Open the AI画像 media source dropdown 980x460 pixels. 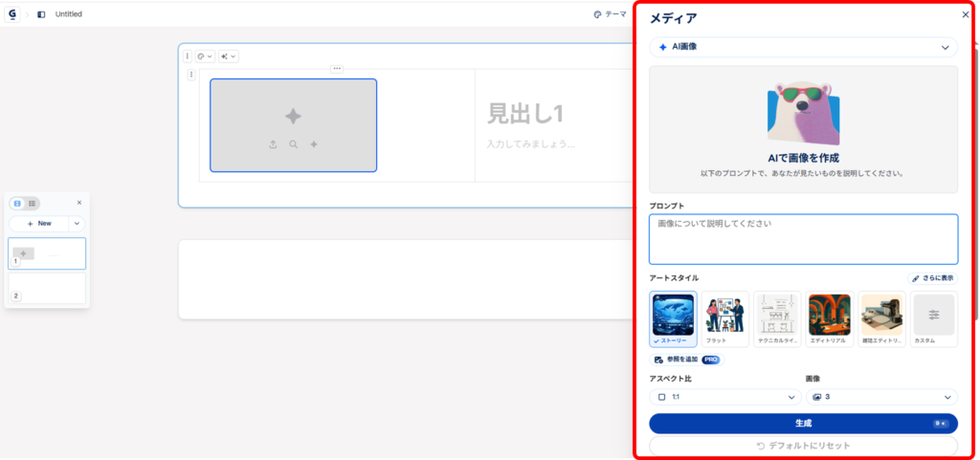pos(803,47)
